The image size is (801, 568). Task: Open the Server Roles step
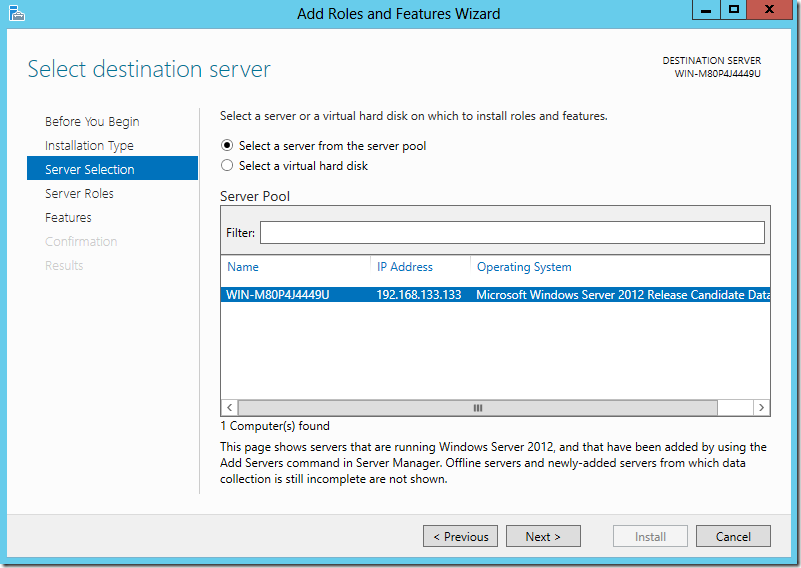(x=79, y=194)
